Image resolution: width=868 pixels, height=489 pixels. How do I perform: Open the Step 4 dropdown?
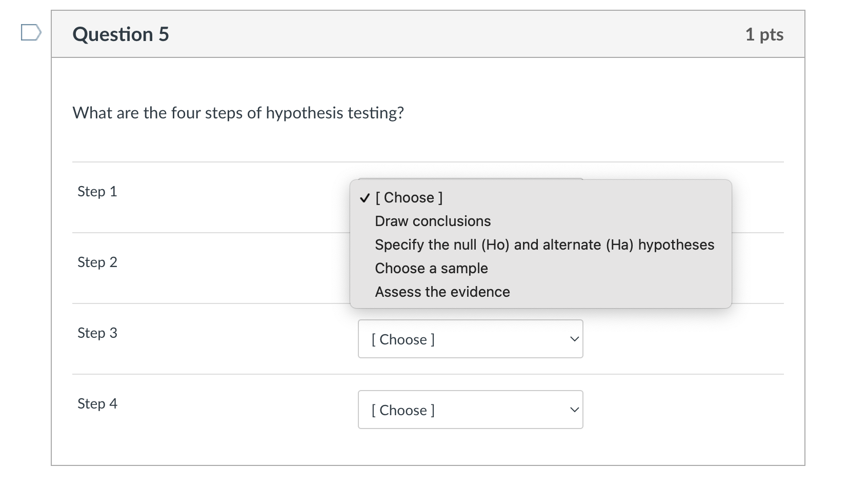470,410
